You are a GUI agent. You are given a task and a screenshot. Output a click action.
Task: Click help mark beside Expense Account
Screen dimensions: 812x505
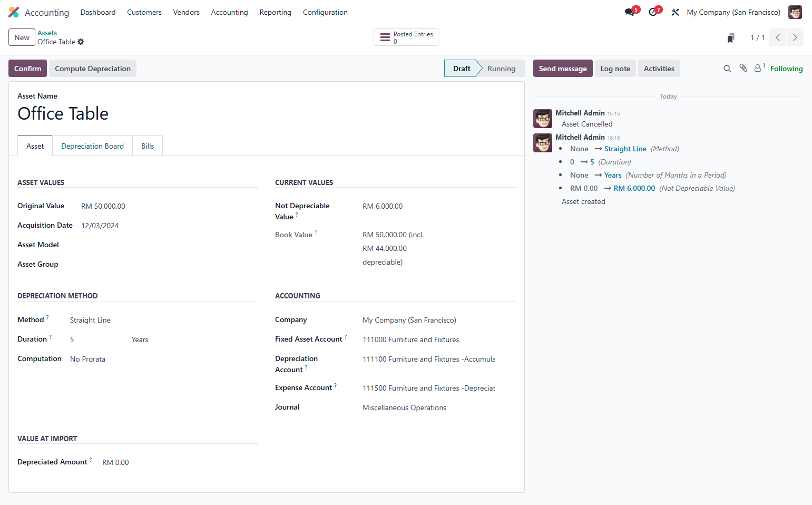point(335,385)
